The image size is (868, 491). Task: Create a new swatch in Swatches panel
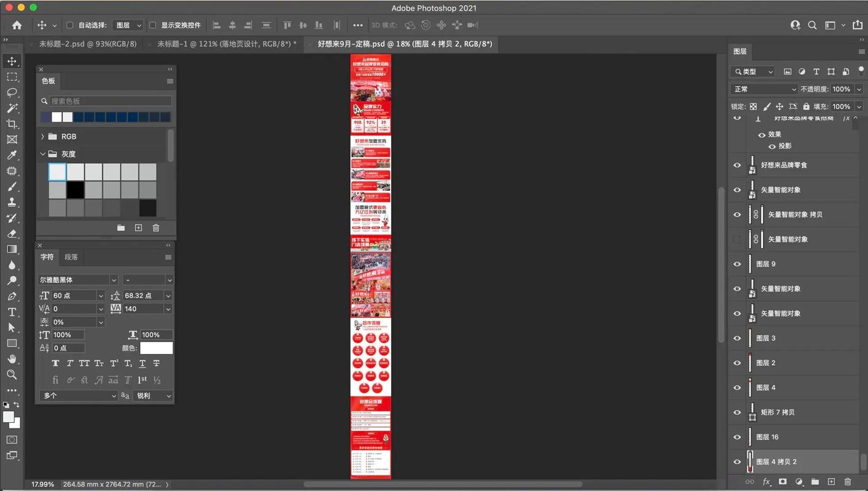coord(139,228)
